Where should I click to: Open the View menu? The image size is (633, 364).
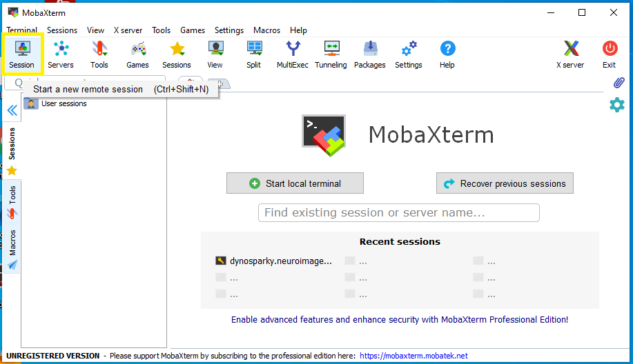(95, 30)
